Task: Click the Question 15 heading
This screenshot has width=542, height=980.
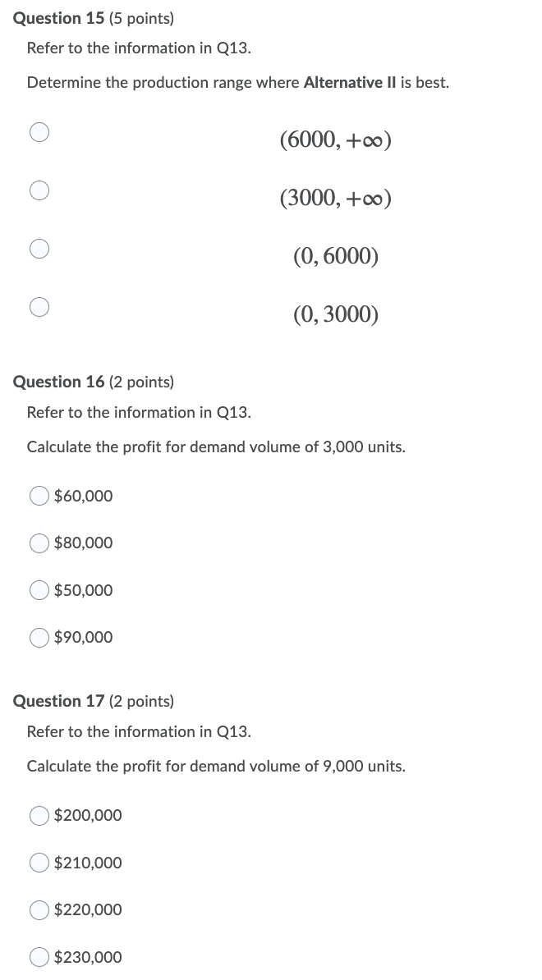Action: coord(57,18)
